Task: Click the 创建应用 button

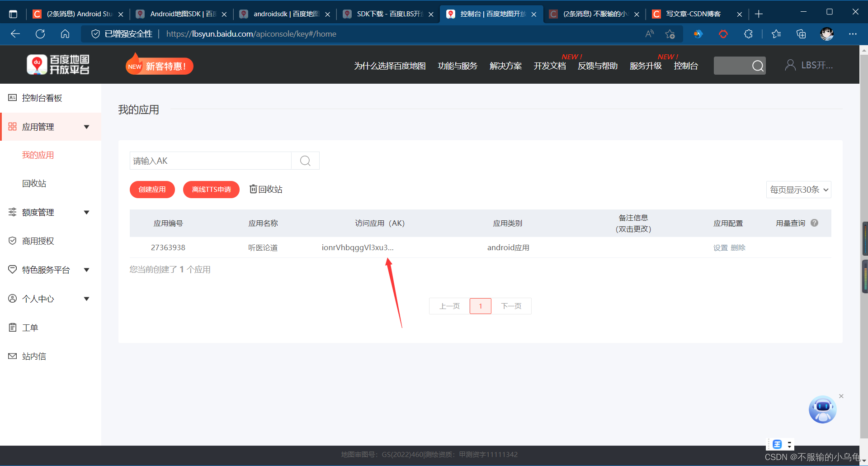Action: point(152,189)
